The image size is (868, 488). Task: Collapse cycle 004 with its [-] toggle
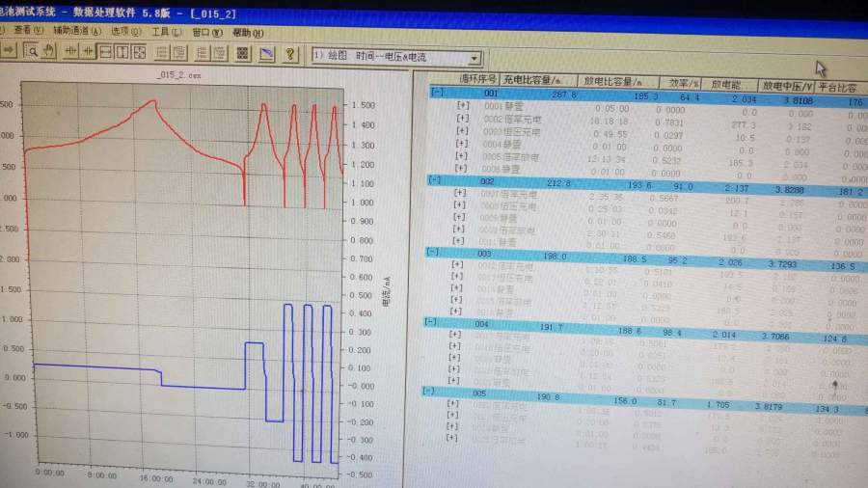pyautogui.click(x=430, y=321)
